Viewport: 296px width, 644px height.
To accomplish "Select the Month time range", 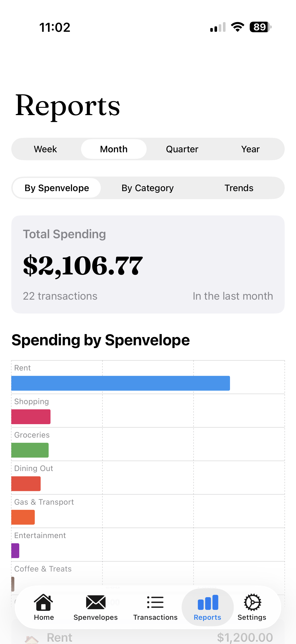I will coord(114,149).
